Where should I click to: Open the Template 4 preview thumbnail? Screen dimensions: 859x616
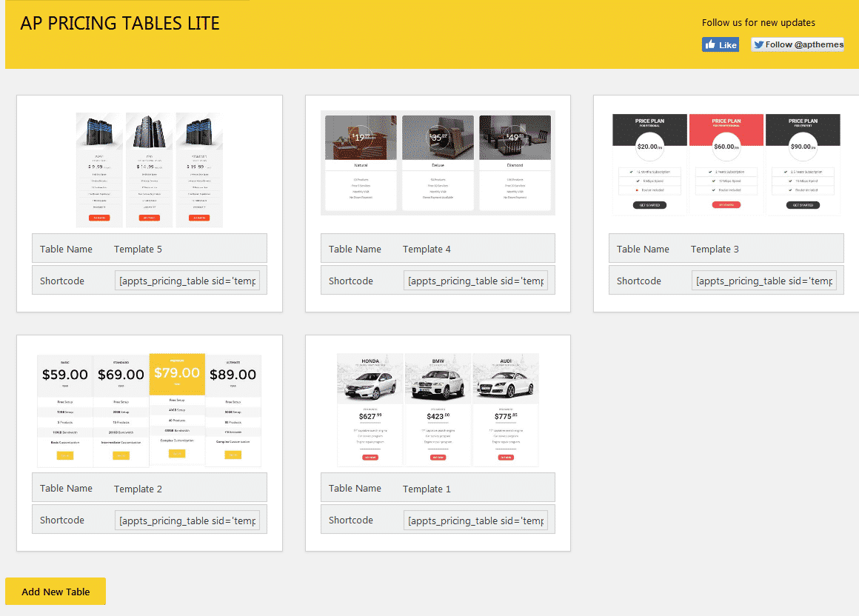point(438,163)
